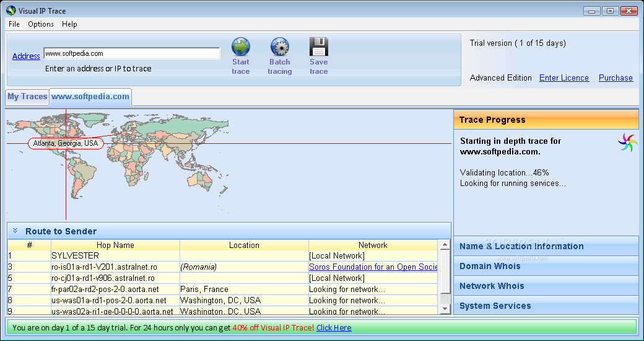644x341 pixels.
Task: Click the # column header
Action: point(29,245)
